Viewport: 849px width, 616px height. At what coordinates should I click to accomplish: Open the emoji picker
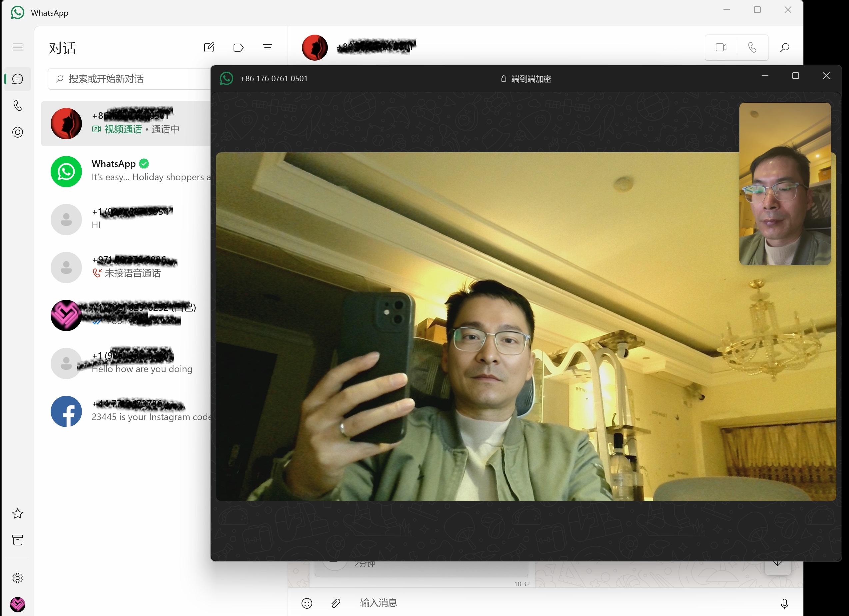[307, 603]
